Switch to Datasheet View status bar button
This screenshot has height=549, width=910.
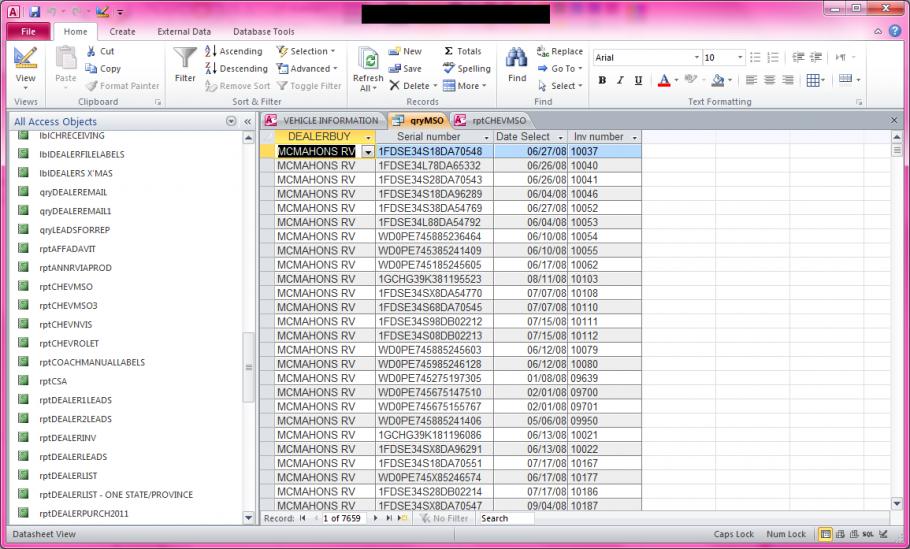pos(825,534)
